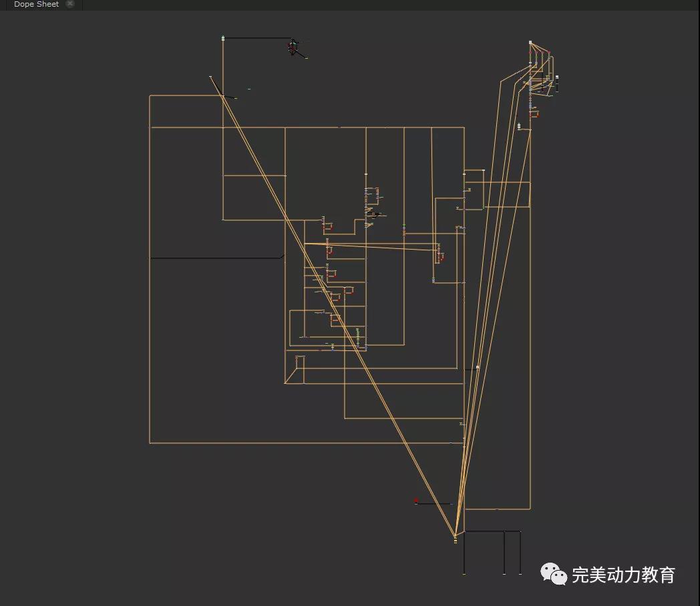Select leftmost node under the bottom black lines
The height and width of the screenshot is (606, 700).
(464, 573)
